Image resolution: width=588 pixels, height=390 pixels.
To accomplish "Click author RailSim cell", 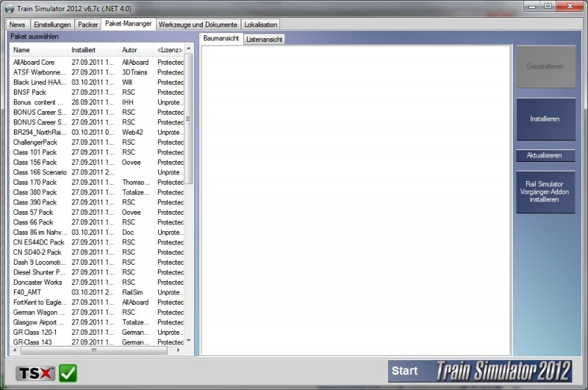I will 132,292.
